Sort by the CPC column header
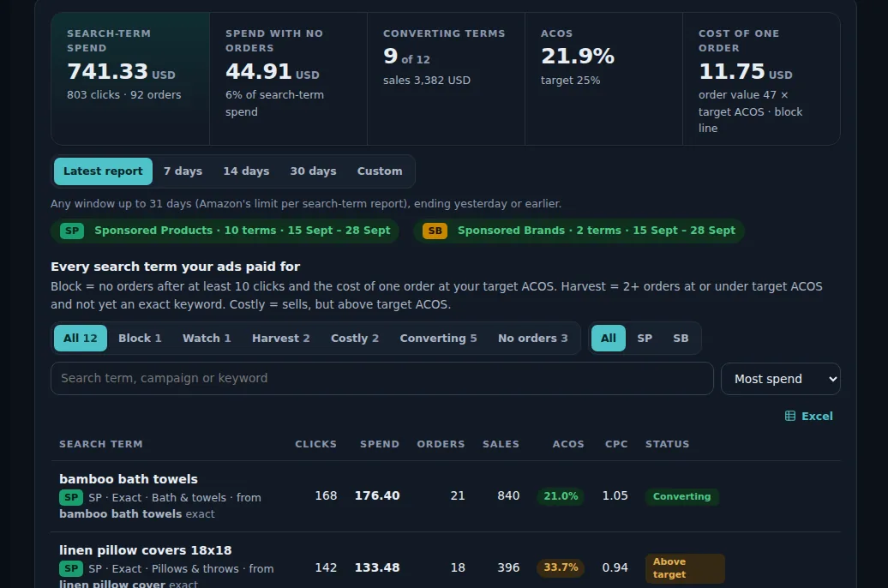This screenshot has height=588, width=888. coord(616,444)
